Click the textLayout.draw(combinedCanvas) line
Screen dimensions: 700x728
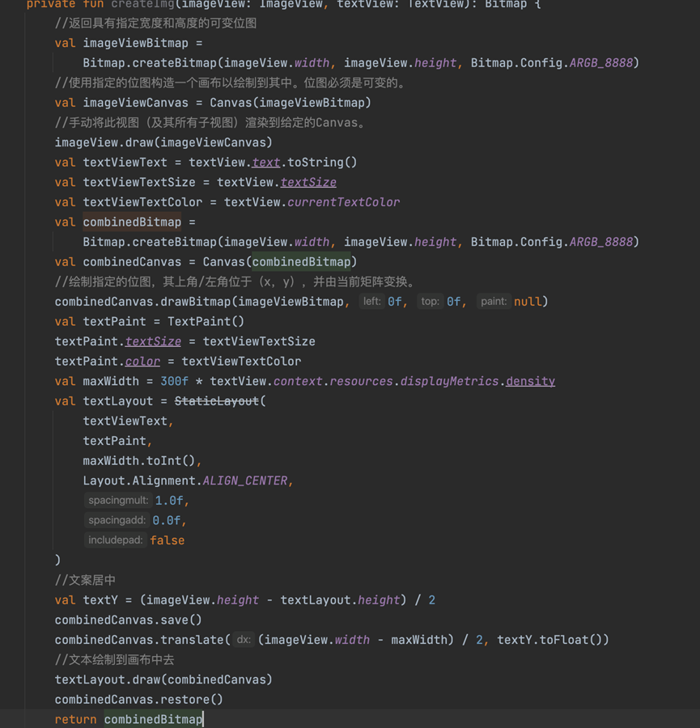tap(163, 679)
